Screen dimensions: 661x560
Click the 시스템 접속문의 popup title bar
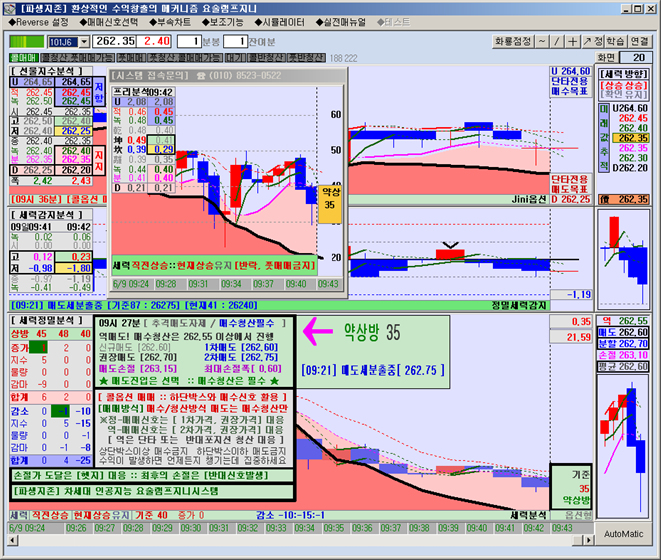[x=228, y=75]
